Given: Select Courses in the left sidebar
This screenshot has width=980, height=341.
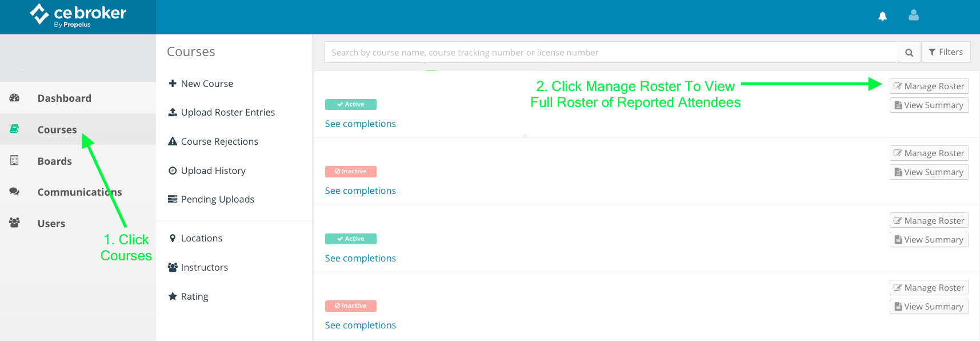Looking at the screenshot, I should click(x=57, y=130).
